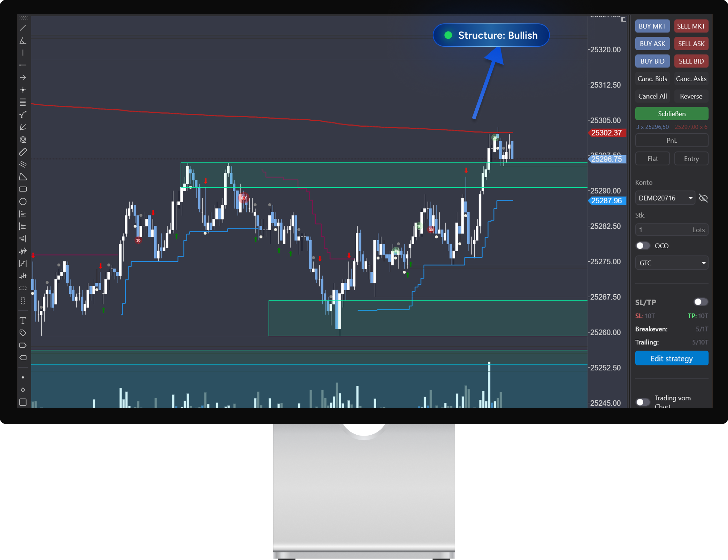Select the triangle shape tool
728x560 pixels.
pyautogui.click(x=23, y=177)
